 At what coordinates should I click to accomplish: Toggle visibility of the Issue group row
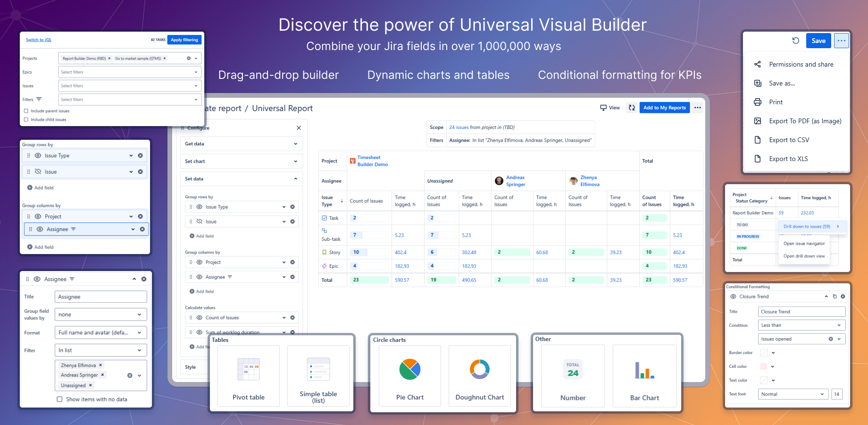[x=38, y=171]
